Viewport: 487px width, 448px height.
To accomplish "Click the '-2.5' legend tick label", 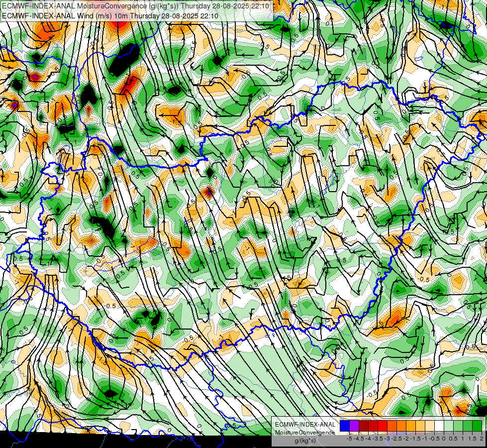I will click(396, 439).
